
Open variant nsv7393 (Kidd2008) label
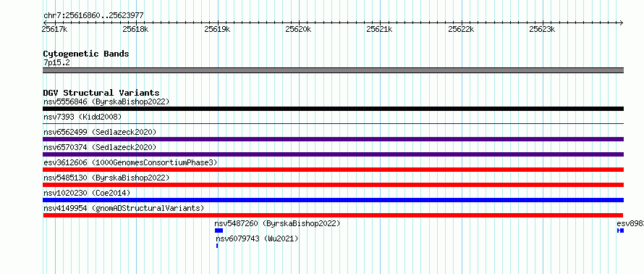click(82, 117)
